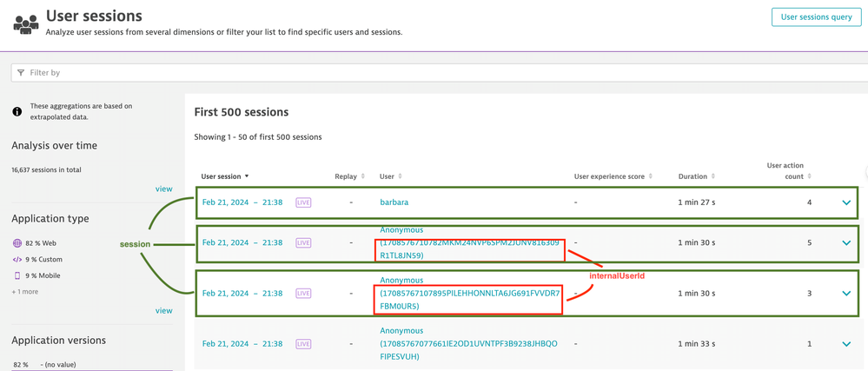Click the User sessions people icon
Image resolution: width=868 pixels, height=371 pixels.
click(25, 23)
